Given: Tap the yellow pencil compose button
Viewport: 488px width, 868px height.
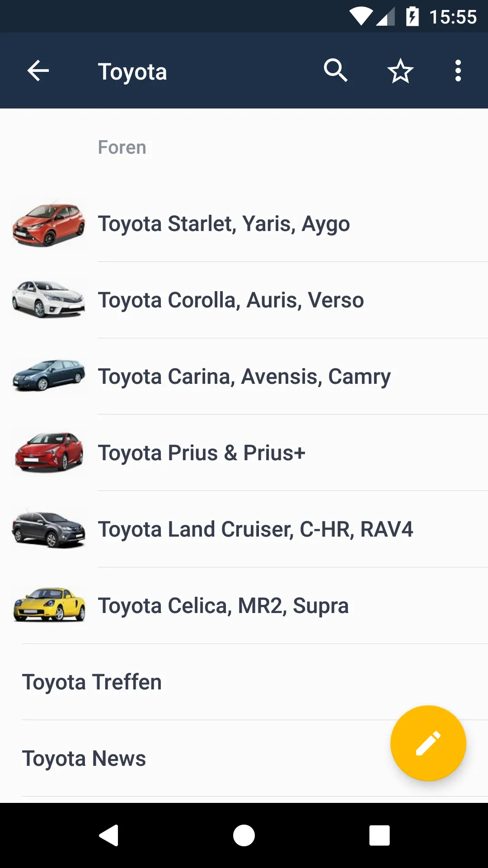Looking at the screenshot, I should 428,743.
